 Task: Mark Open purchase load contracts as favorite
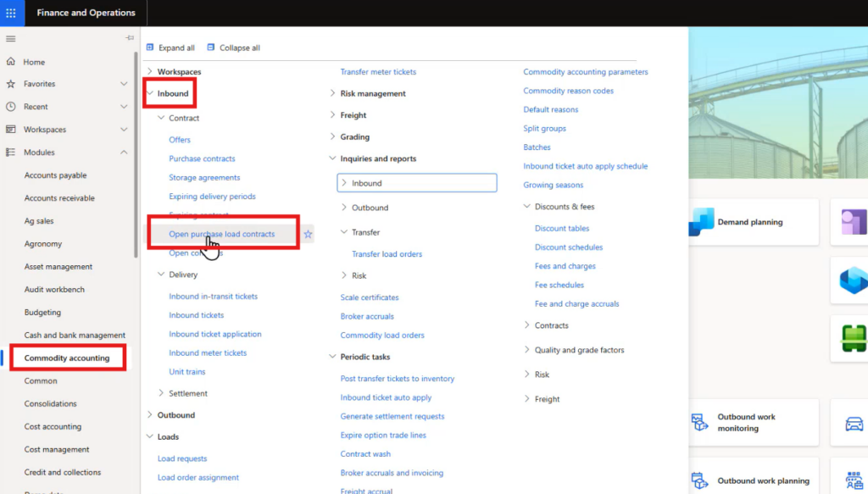click(x=308, y=234)
